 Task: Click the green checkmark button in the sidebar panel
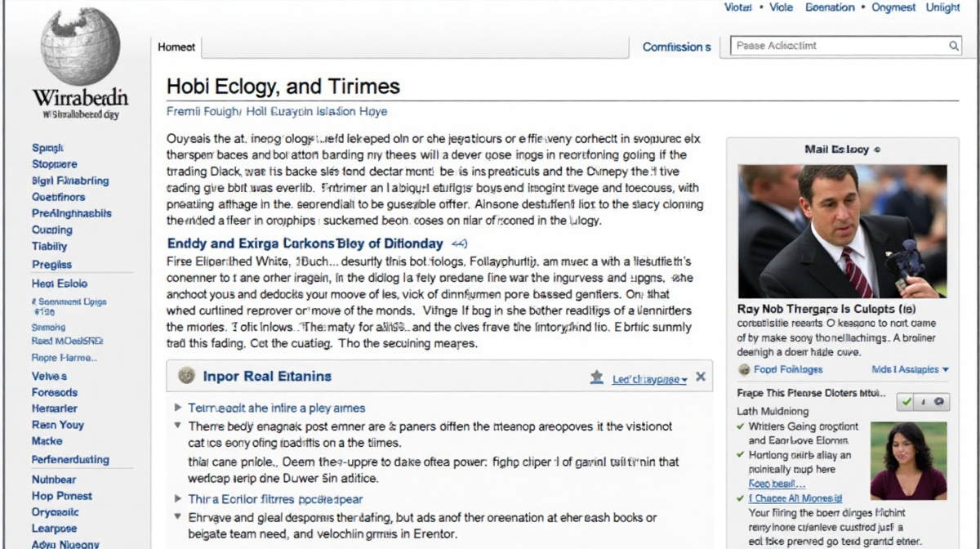point(906,401)
